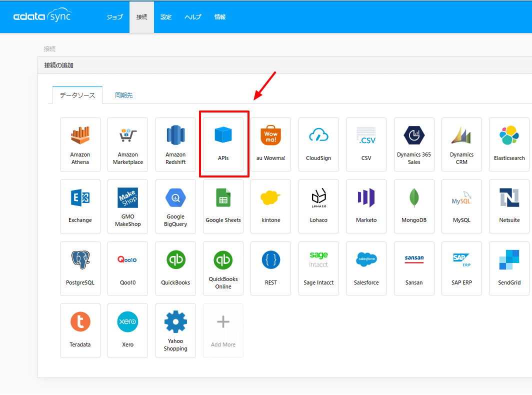This screenshot has width=532, height=395.
Task: Choose the Google Sheets connector
Action: click(223, 206)
